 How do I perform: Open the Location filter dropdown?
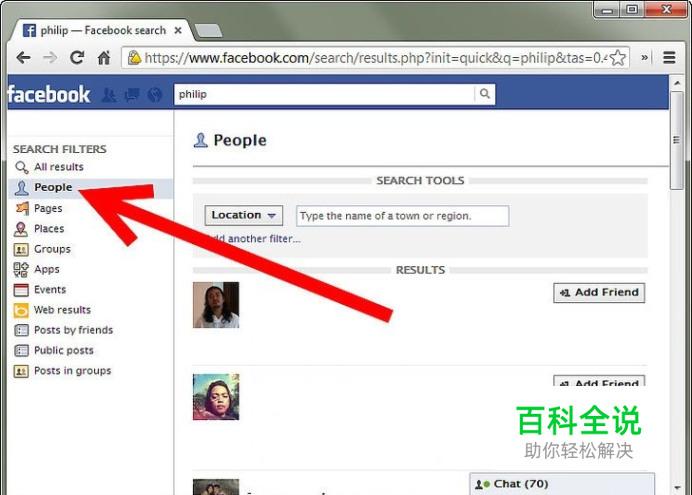pos(243,215)
